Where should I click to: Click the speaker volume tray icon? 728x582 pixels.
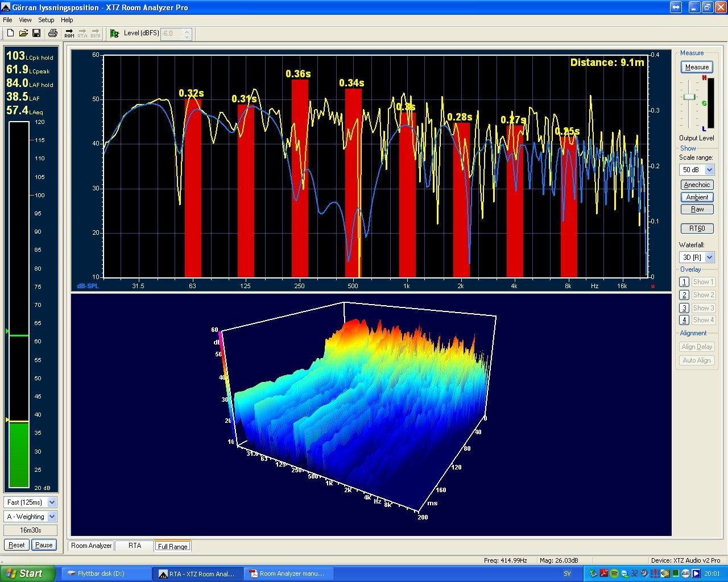644,573
